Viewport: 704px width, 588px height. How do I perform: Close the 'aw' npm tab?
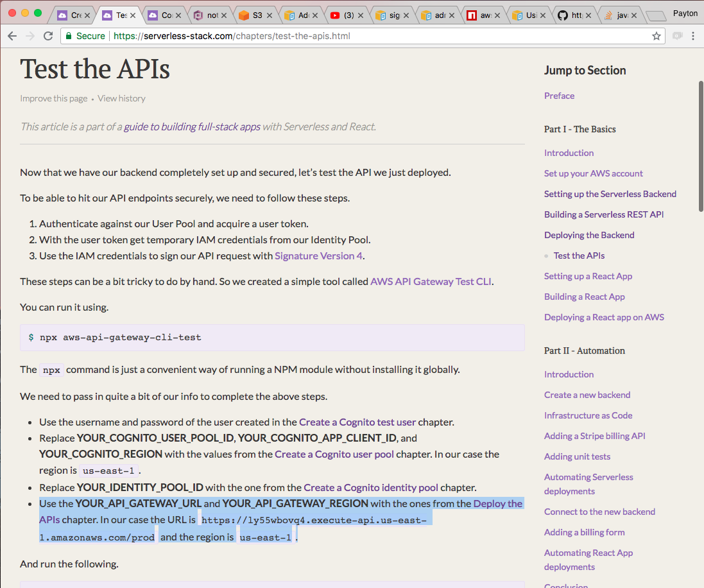click(x=497, y=15)
